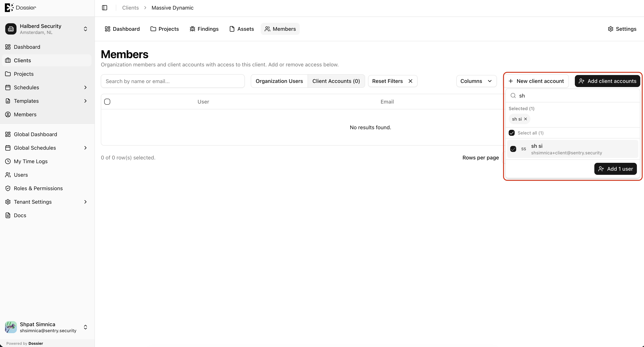644x347 pixels.
Task: Click the 'Powered by Dossier' footer link
Action: pyautogui.click(x=25, y=343)
